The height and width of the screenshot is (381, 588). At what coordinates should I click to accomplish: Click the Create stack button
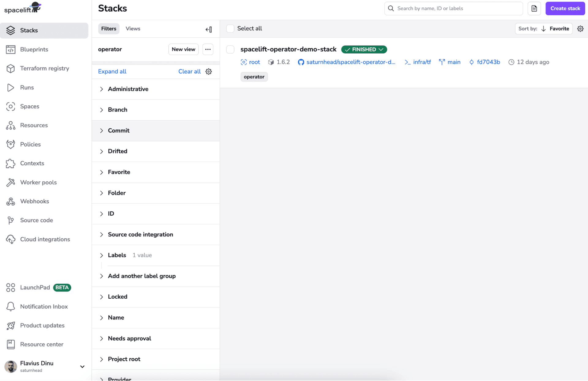tap(565, 8)
